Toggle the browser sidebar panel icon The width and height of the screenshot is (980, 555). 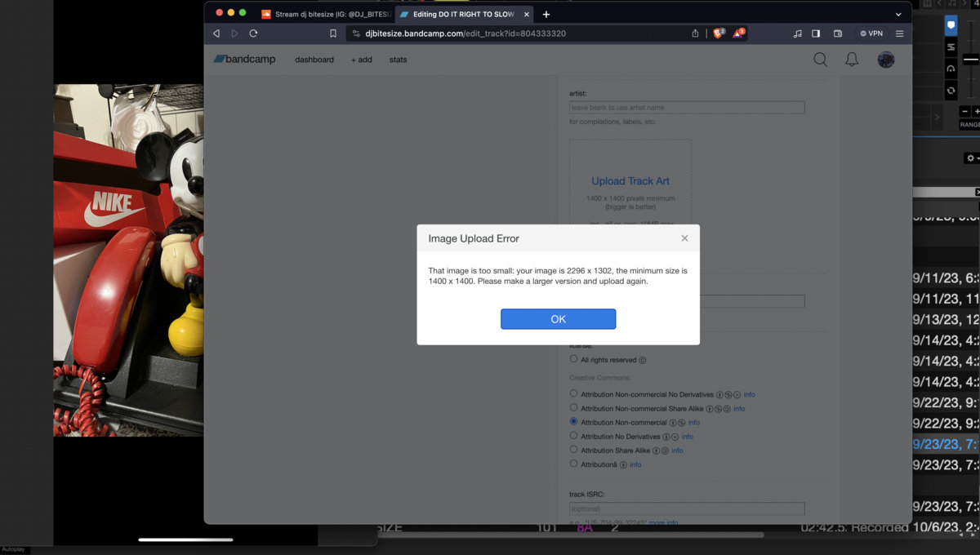coord(816,33)
